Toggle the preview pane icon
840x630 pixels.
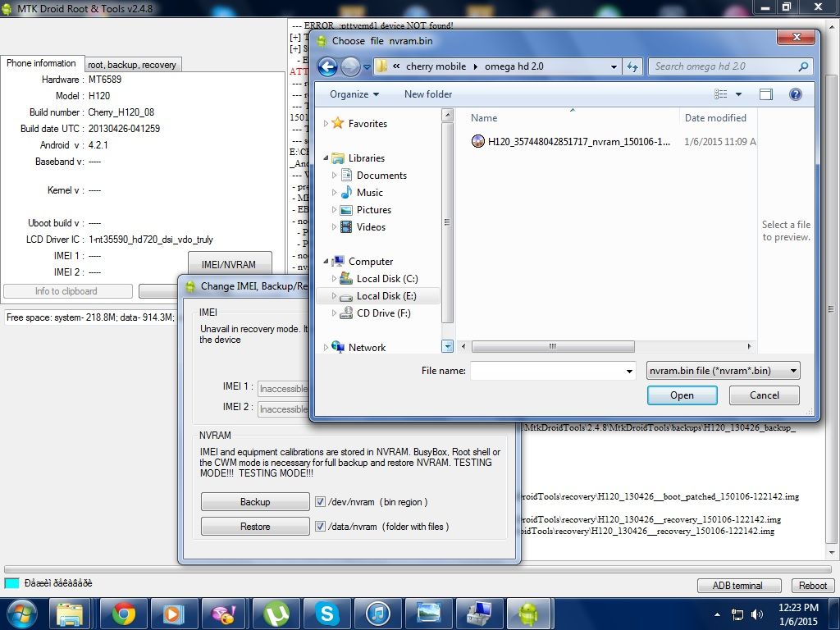click(766, 94)
